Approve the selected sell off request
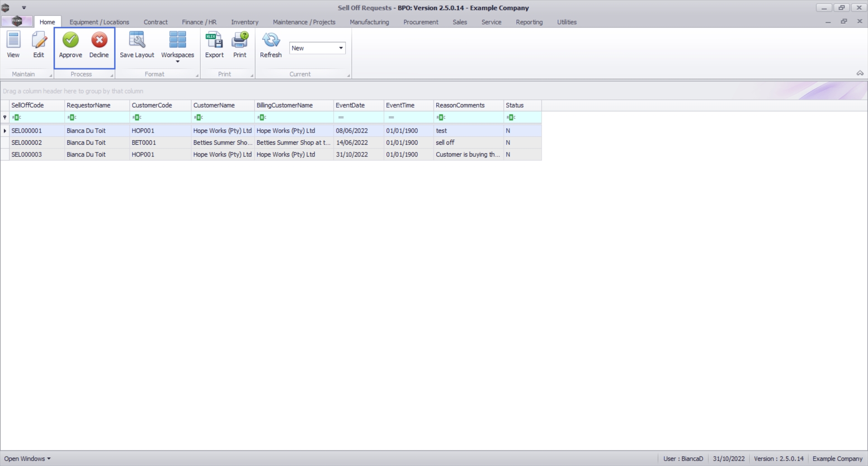 (x=71, y=44)
